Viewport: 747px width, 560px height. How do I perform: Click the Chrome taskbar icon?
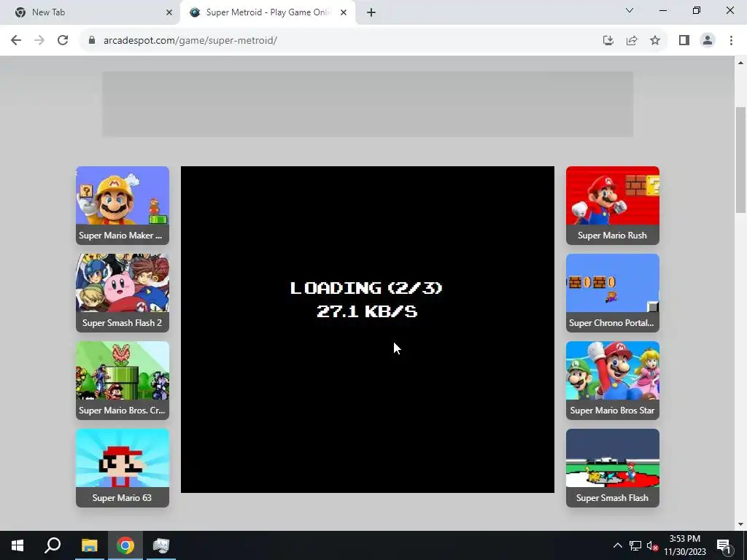(x=125, y=545)
